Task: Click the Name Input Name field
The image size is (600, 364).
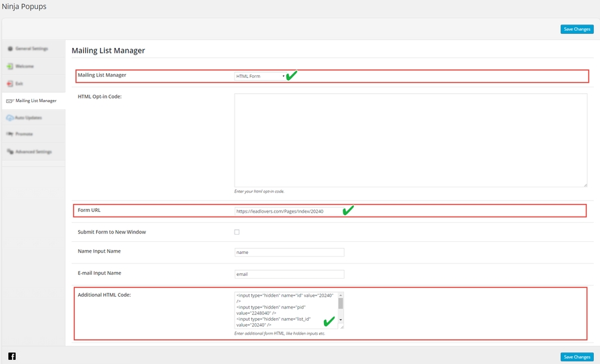Action: pyautogui.click(x=289, y=253)
